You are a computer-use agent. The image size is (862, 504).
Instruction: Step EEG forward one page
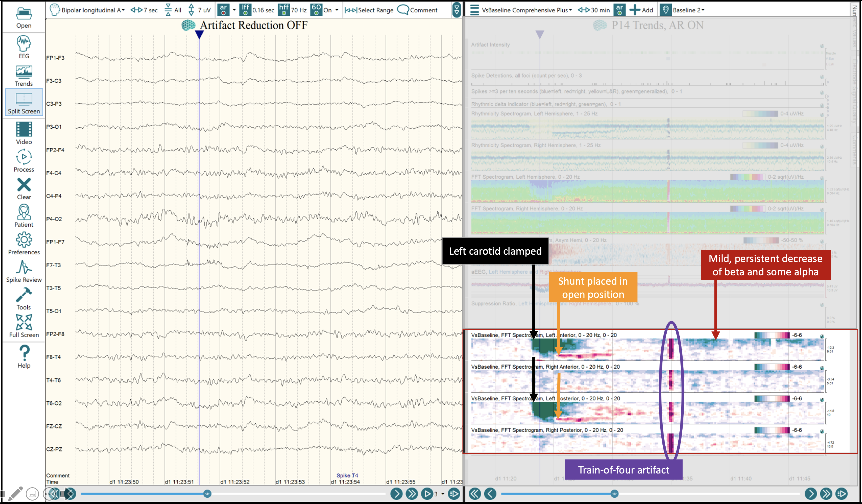(396, 494)
